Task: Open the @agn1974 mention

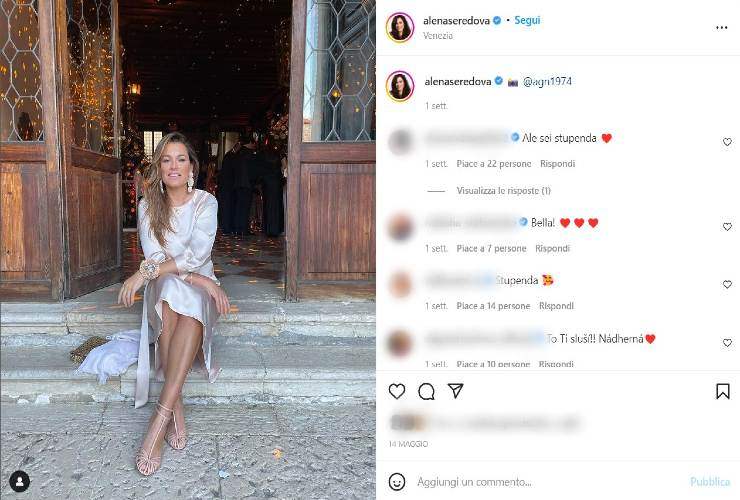Action: [x=547, y=81]
